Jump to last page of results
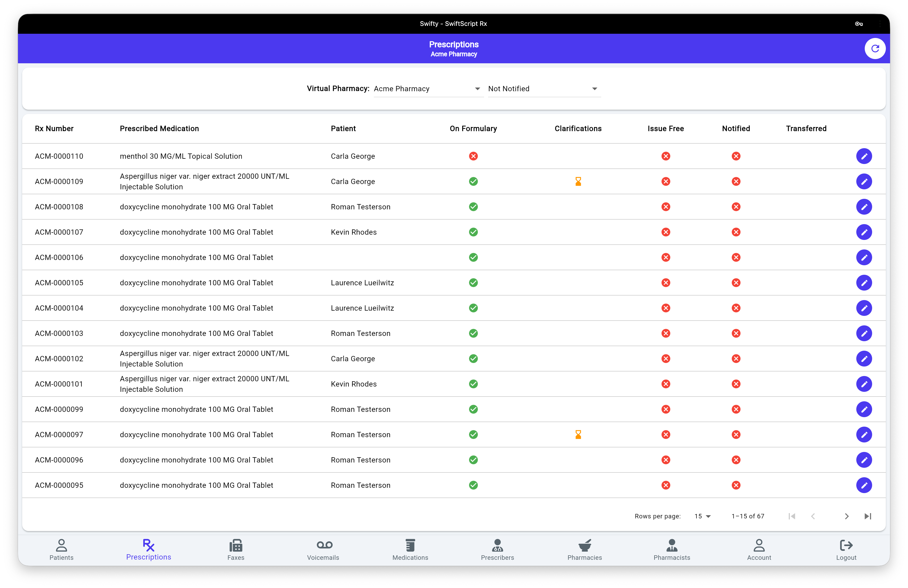 (x=868, y=516)
